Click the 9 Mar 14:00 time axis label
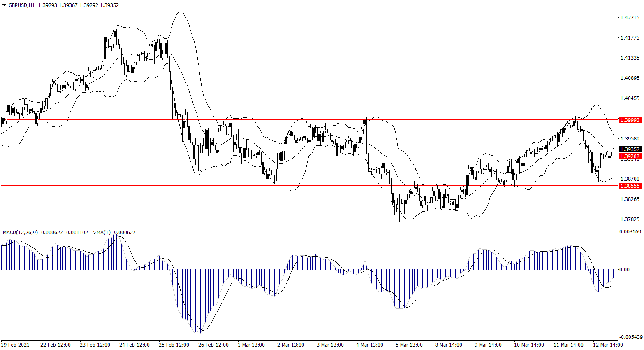The height and width of the screenshot is (350, 644). [x=488, y=345]
